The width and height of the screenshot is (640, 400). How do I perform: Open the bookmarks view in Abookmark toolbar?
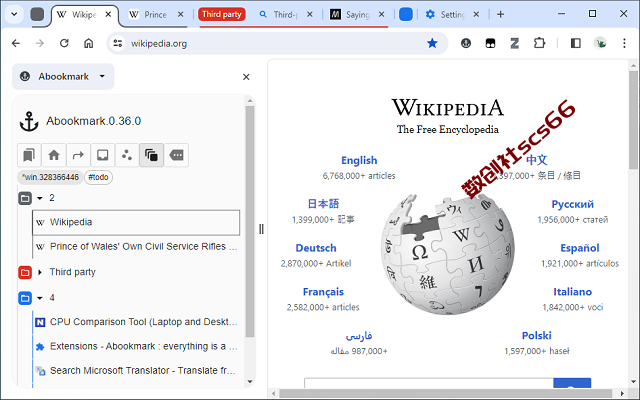29,155
